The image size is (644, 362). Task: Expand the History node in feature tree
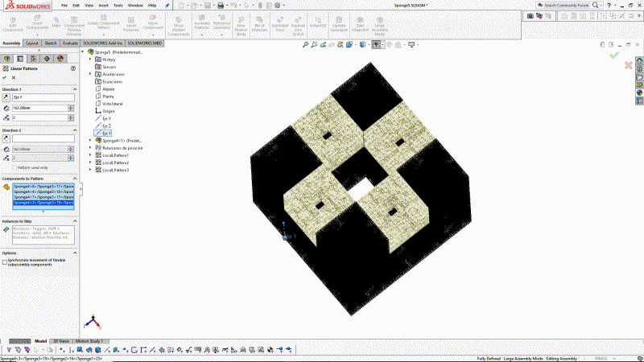90,60
